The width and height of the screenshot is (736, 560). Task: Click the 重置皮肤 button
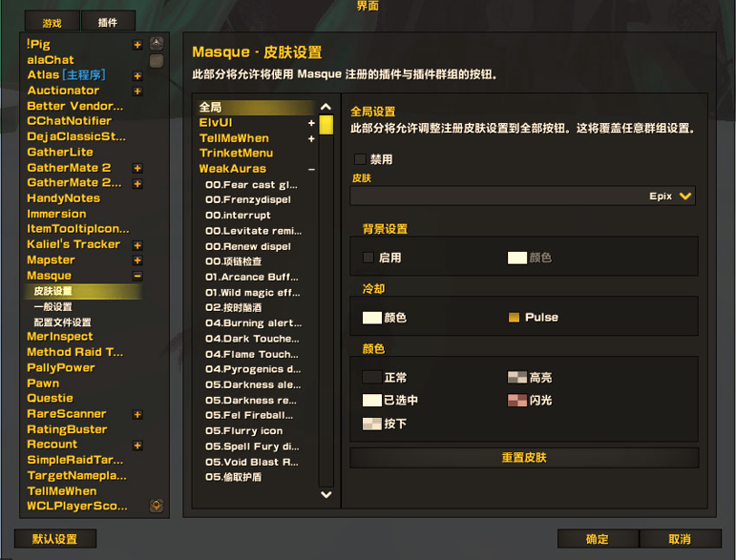524,457
